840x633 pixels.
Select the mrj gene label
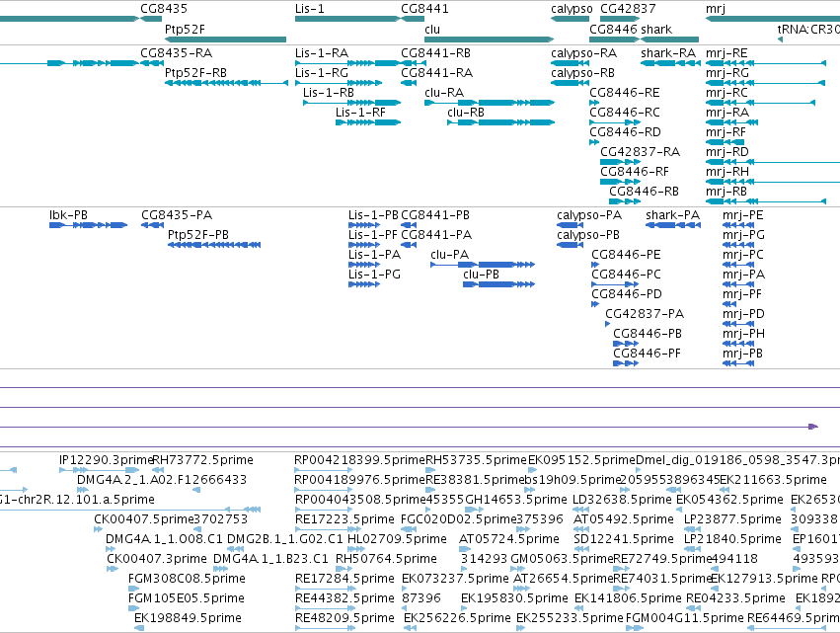click(x=716, y=9)
